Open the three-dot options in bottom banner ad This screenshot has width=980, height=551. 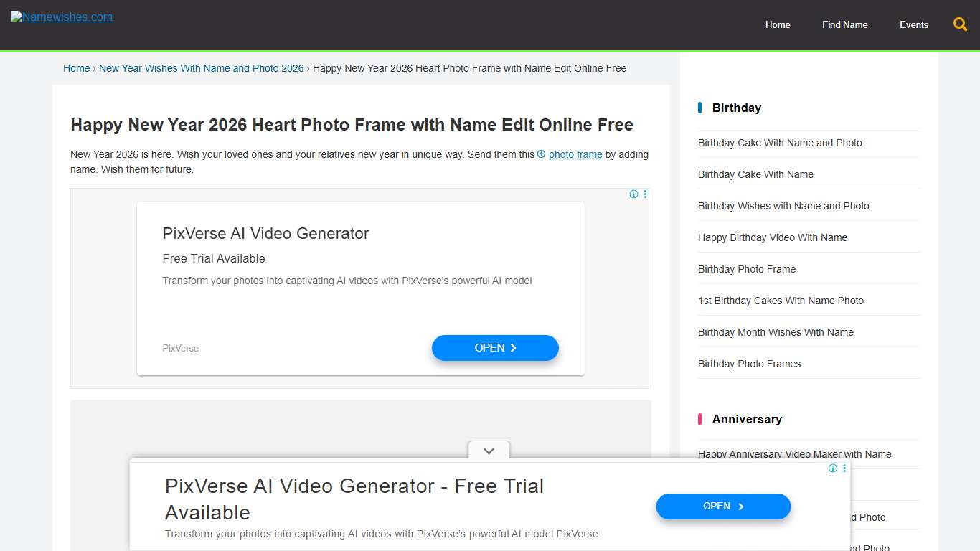click(844, 468)
